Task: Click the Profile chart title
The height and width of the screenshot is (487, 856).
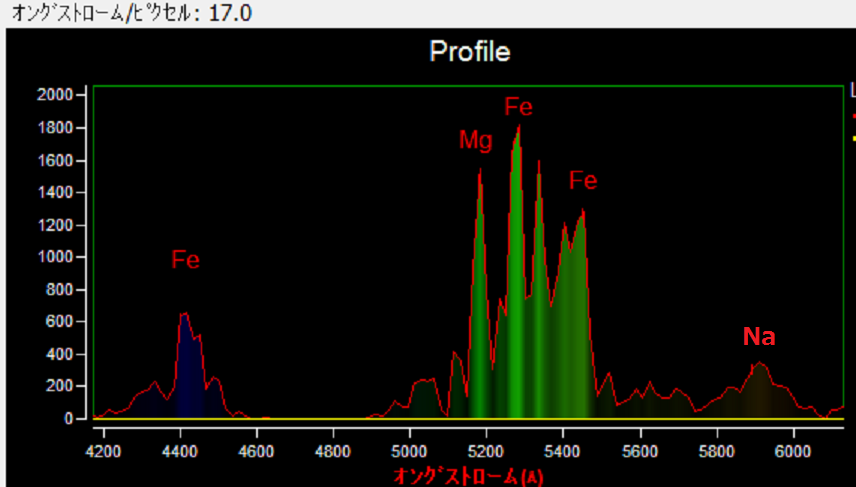Action: click(469, 51)
